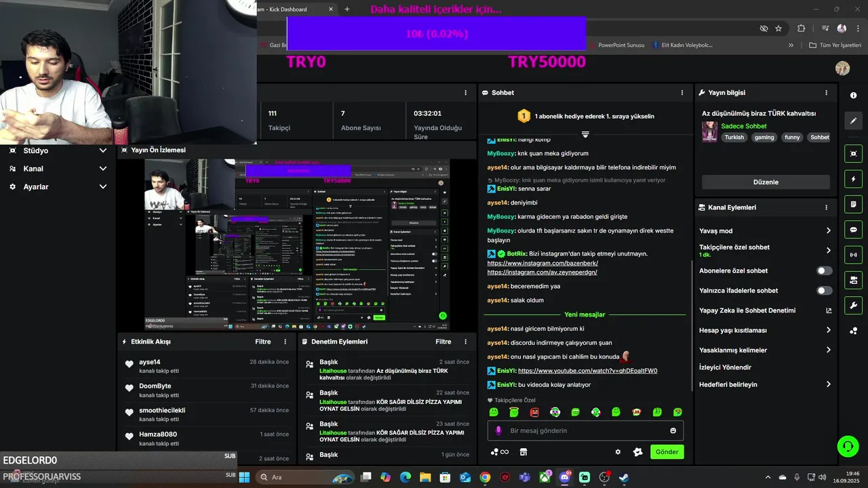Click the collapse arrow under the gift banner
868x488 pixels.
point(585,134)
